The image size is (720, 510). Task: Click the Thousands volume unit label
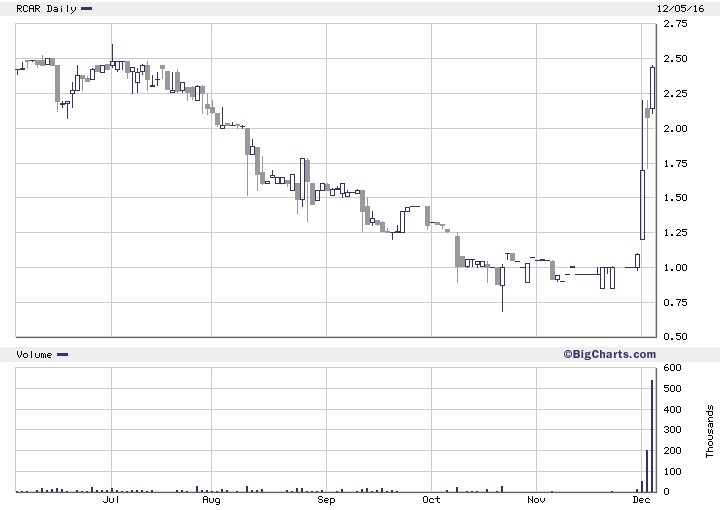pos(710,431)
